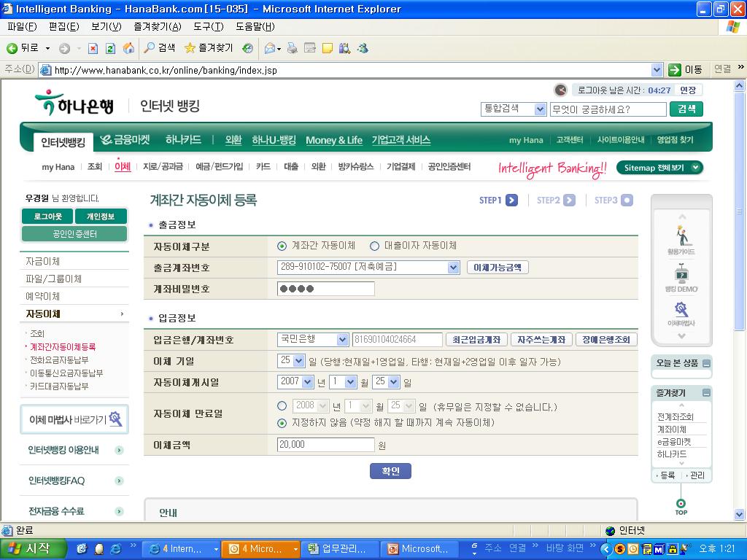Switch to the 하나카드 top navigation tab

(x=183, y=140)
